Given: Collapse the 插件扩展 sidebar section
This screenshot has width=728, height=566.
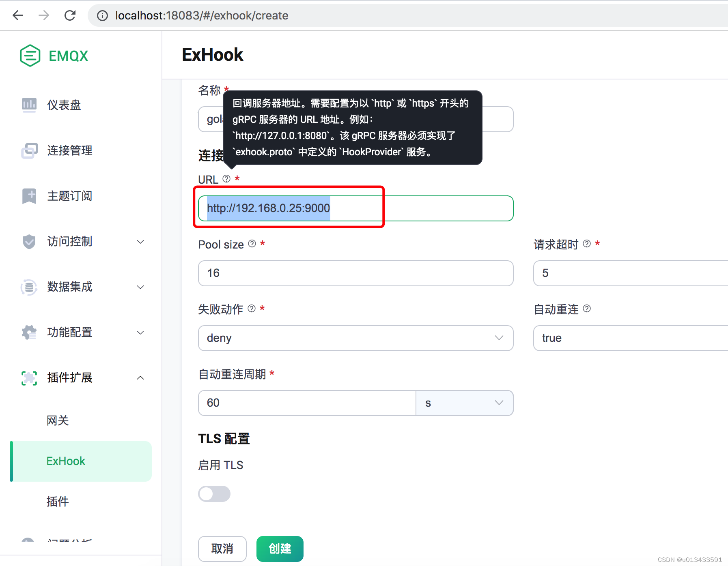Looking at the screenshot, I should coord(140,378).
